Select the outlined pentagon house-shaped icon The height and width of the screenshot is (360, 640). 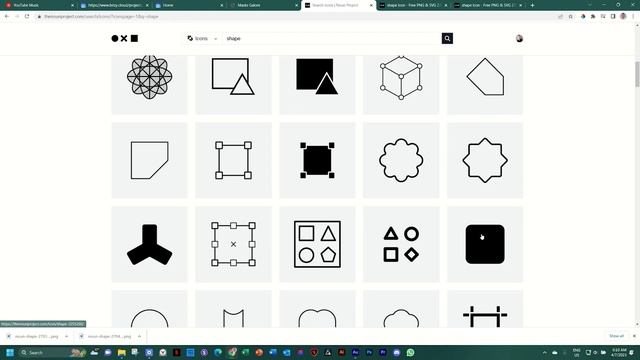coord(485,77)
